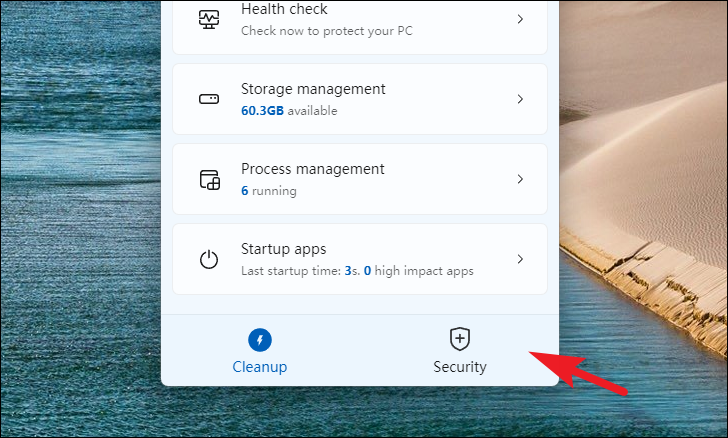This screenshot has height=438, width=728.
Task: Open the Process management title
Action: pyautogui.click(x=312, y=169)
